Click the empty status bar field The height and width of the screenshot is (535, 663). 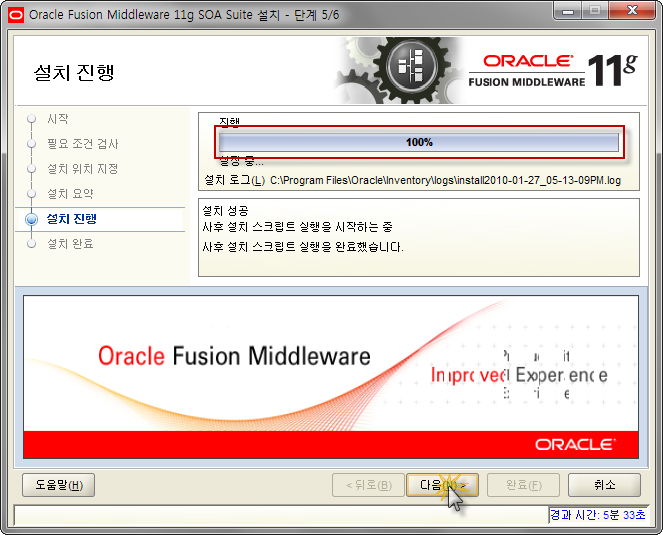(281, 515)
